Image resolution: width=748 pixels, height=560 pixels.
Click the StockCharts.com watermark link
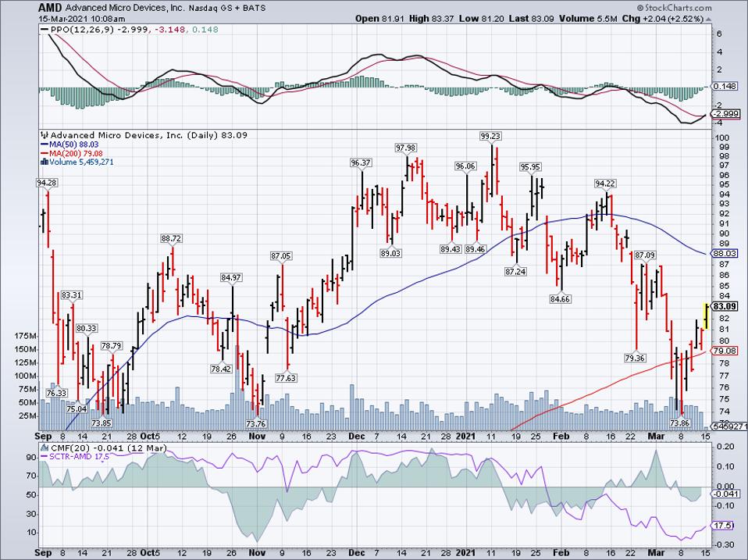[x=674, y=8]
